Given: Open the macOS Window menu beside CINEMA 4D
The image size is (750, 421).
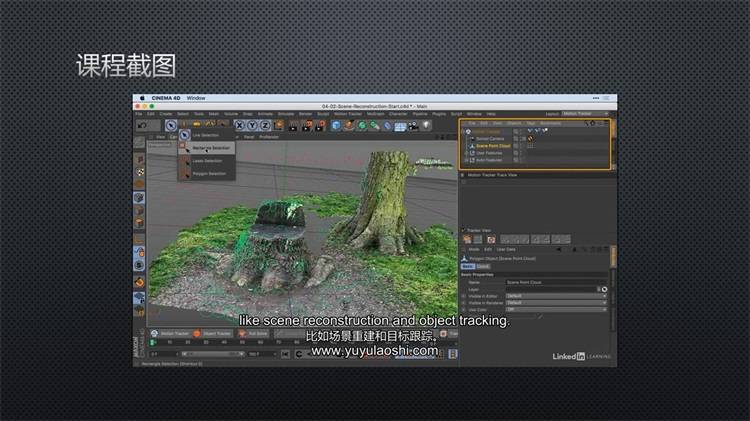Looking at the screenshot, I should (196, 98).
